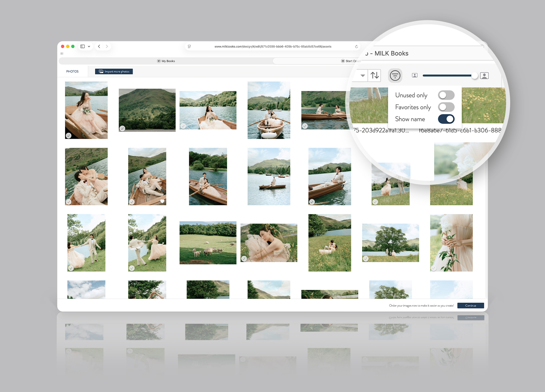Image resolution: width=545 pixels, height=392 pixels.
Task: Go forward with browser forward arrow
Action: click(107, 47)
